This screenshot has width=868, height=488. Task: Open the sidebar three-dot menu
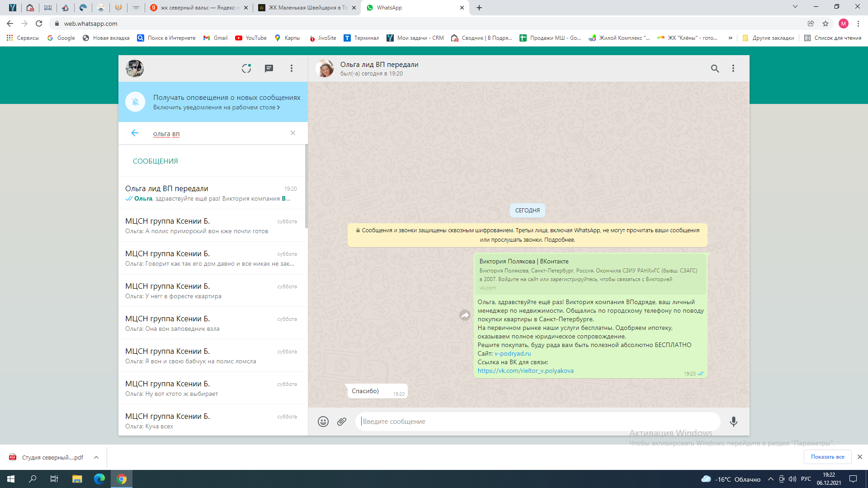coord(292,68)
